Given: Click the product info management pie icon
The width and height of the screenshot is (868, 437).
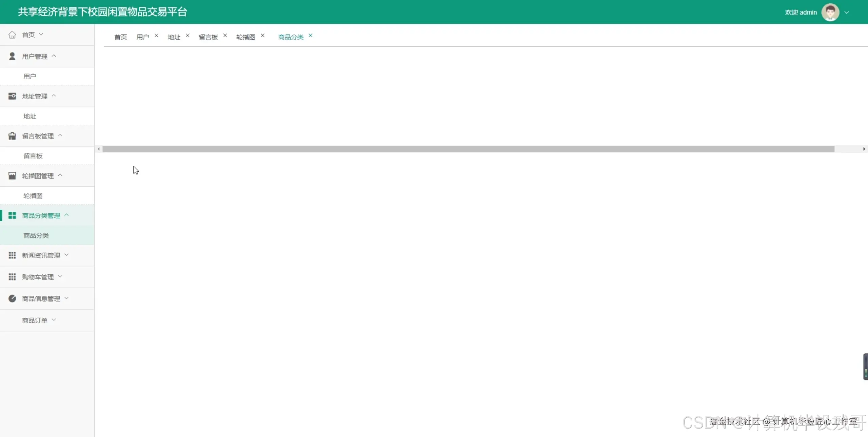Looking at the screenshot, I should point(12,298).
